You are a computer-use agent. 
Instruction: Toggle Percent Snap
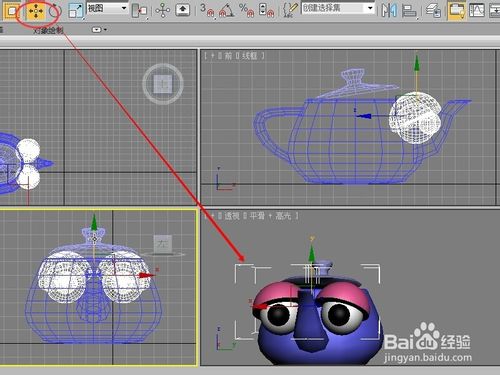(x=247, y=10)
